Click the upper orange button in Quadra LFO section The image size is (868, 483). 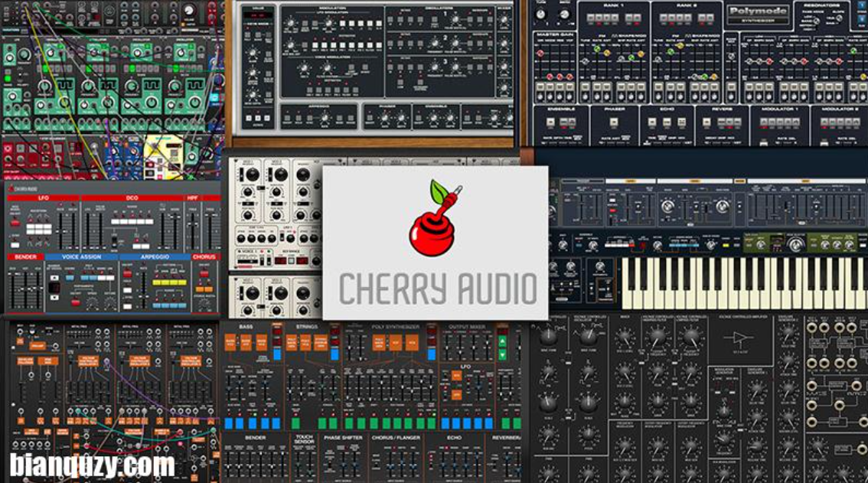457,376
